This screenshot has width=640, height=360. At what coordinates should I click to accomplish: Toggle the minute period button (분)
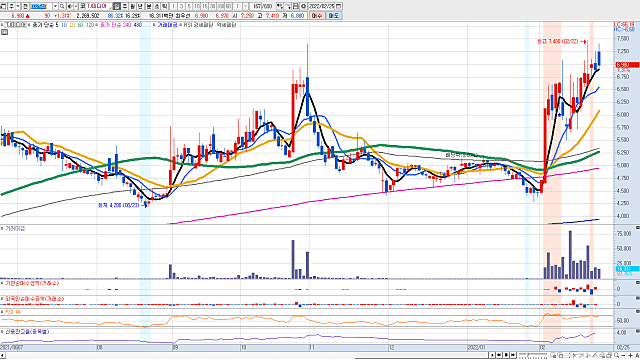coord(148,7)
